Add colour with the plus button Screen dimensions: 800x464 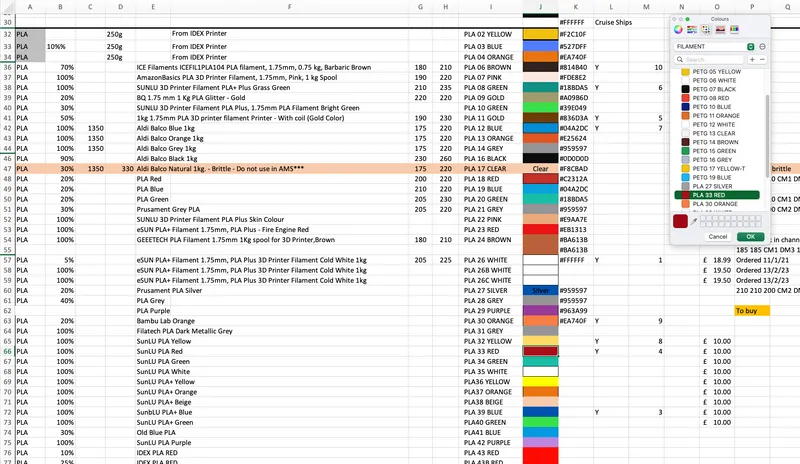tap(752, 60)
